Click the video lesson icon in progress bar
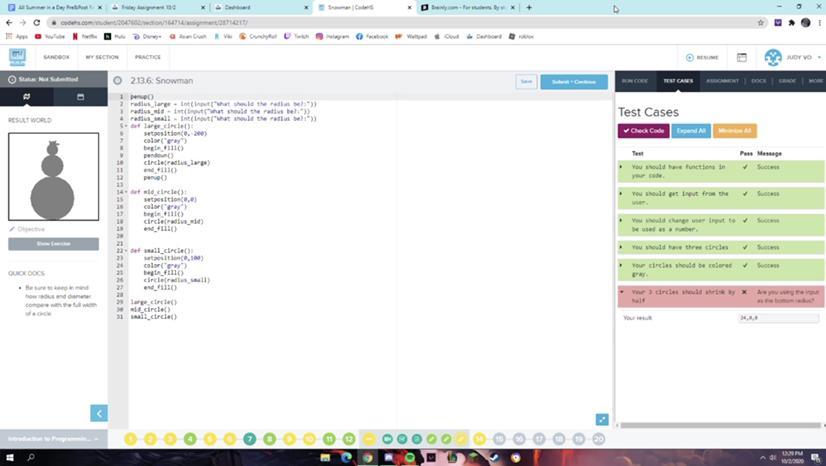Viewport: 826px width, 466px height. click(387, 439)
